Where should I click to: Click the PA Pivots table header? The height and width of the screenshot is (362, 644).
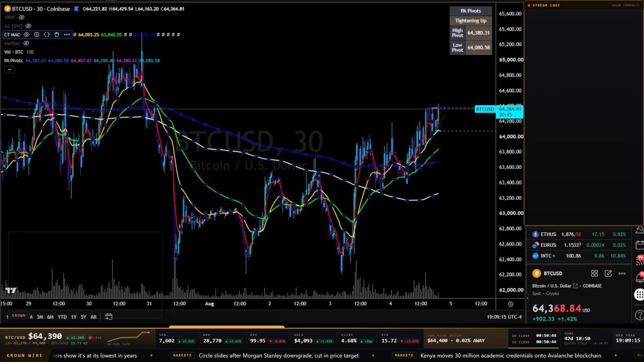tap(471, 11)
